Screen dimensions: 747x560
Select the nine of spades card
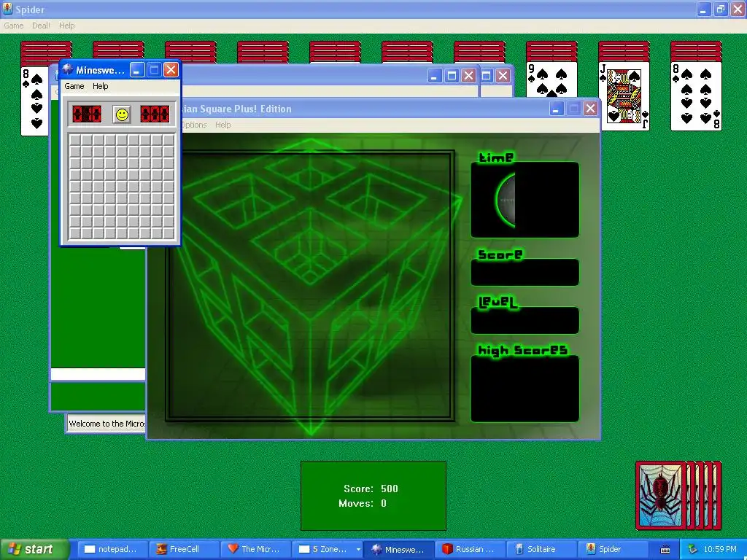(551, 80)
